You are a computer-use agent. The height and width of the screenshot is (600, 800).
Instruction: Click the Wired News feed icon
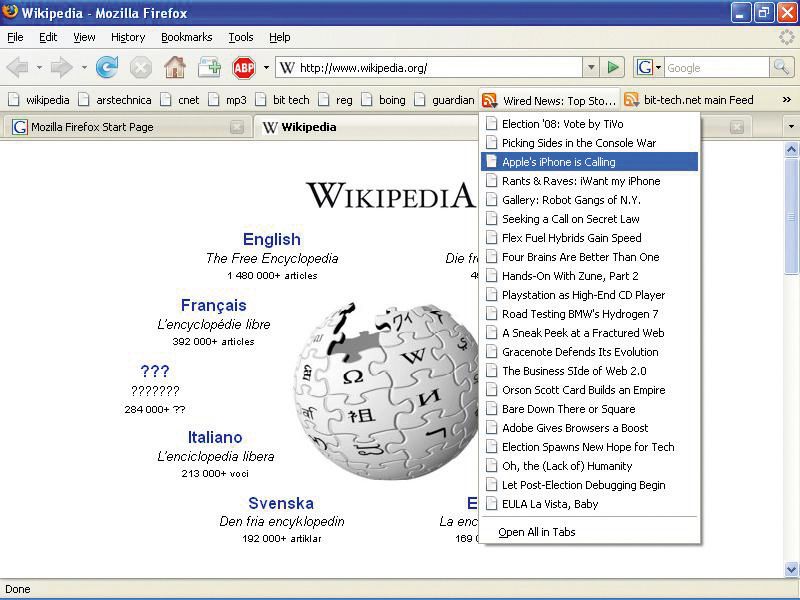pyautogui.click(x=489, y=101)
